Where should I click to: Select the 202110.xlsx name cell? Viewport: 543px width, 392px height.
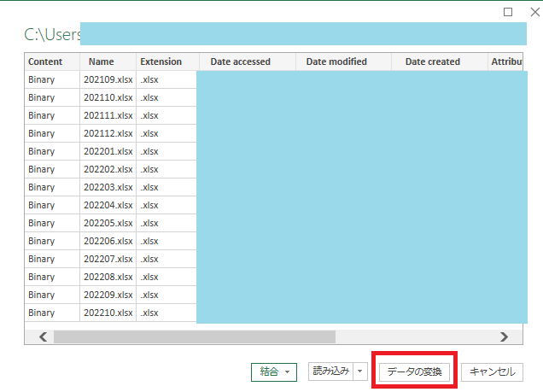[108, 97]
